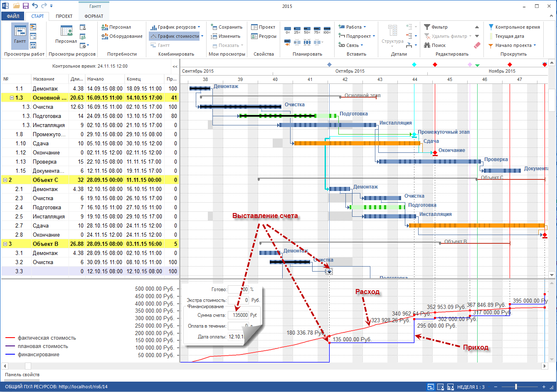
Task: Open the Начало проекта dropdown arrow
Action: (535, 45)
